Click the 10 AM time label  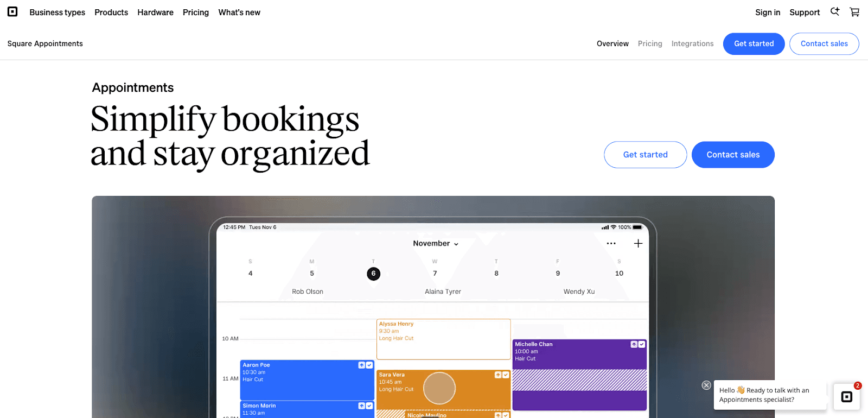[x=230, y=339]
